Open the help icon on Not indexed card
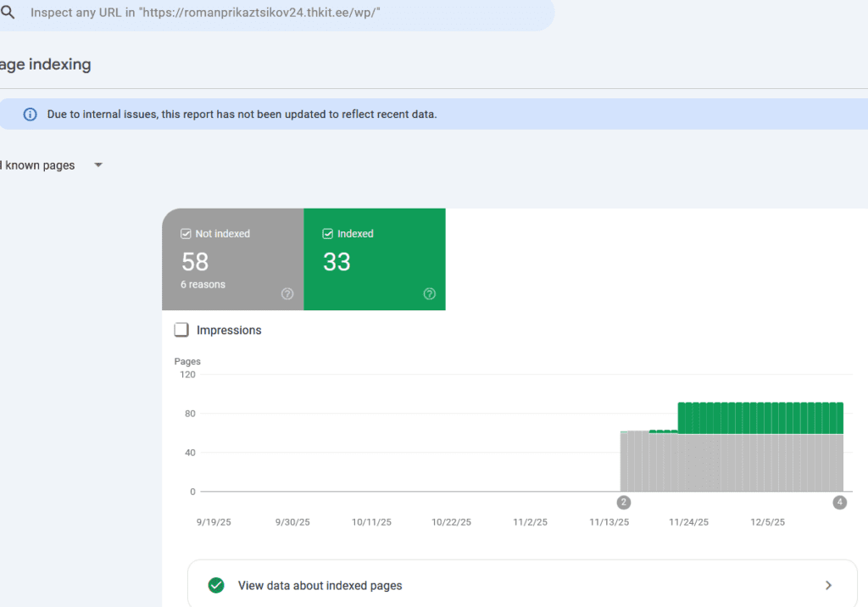Image resolution: width=868 pixels, height=607 pixels. click(287, 294)
